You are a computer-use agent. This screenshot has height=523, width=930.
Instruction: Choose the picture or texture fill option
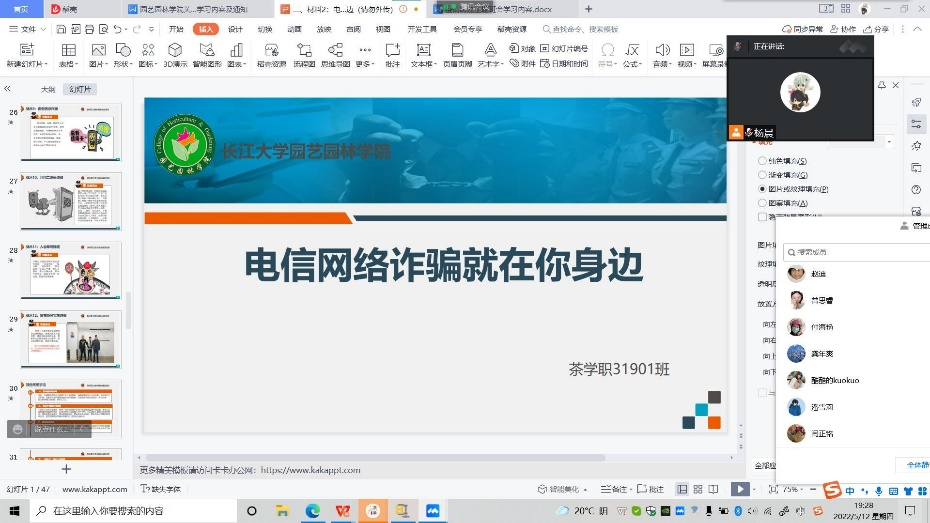763,189
